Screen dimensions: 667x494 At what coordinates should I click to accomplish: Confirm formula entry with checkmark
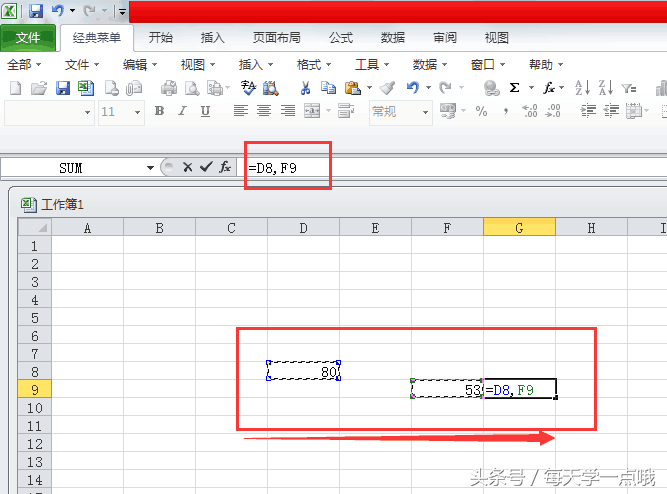[x=206, y=167]
